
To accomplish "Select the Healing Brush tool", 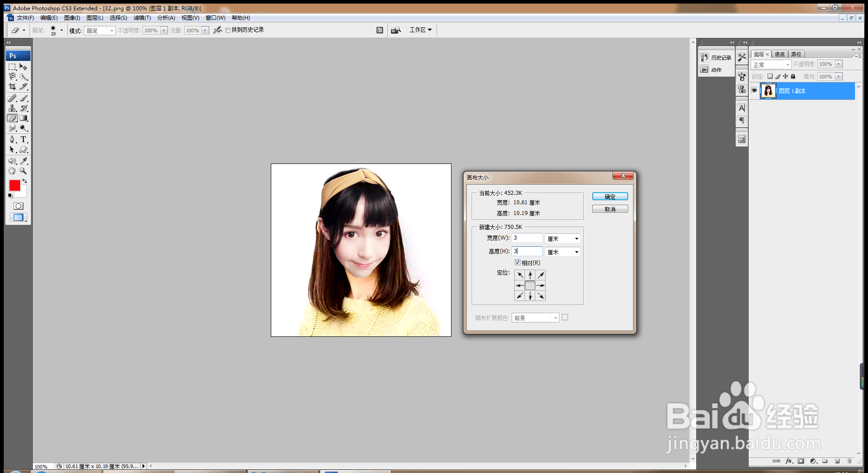I will click(x=12, y=98).
